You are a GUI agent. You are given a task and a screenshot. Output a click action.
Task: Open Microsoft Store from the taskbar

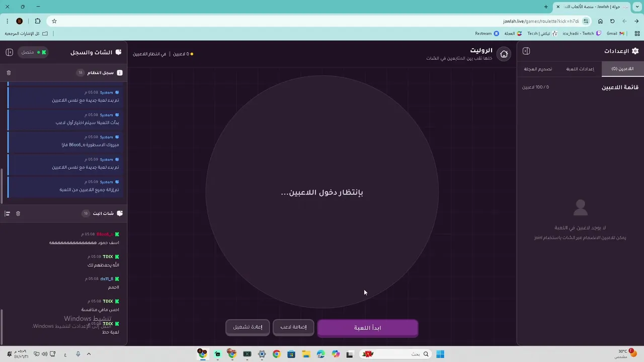[x=291, y=354]
